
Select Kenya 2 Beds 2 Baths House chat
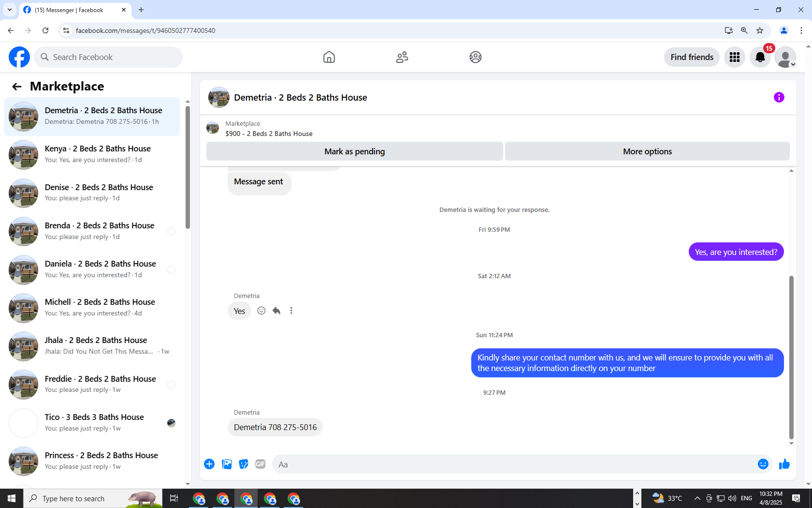pos(92,154)
